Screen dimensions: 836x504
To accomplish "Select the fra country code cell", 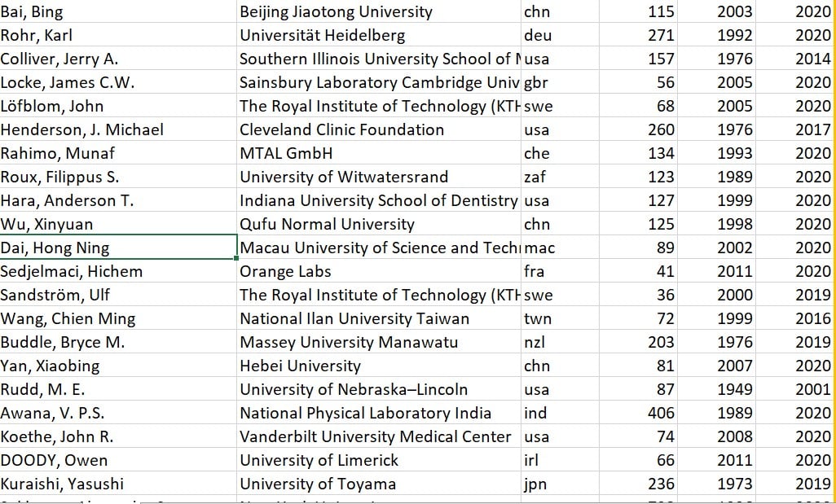I will pyautogui.click(x=560, y=270).
